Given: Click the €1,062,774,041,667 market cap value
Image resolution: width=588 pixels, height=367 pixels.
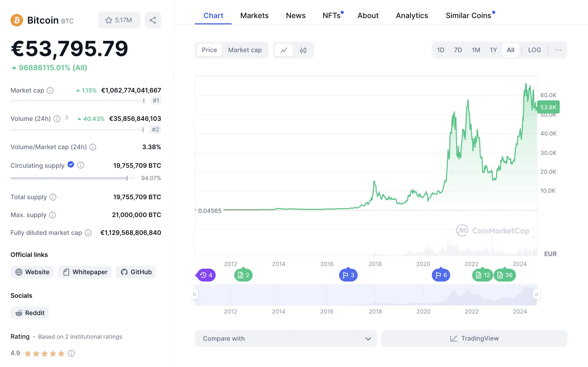Looking at the screenshot, I should [x=131, y=90].
